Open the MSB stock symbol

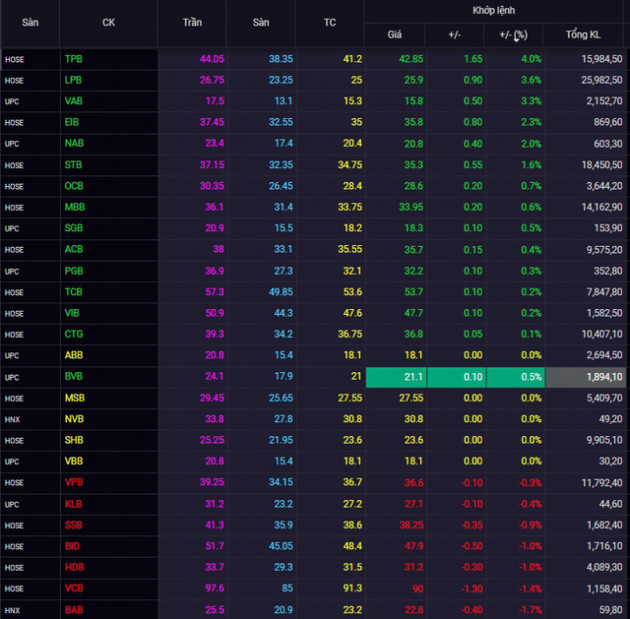click(75, 398)
